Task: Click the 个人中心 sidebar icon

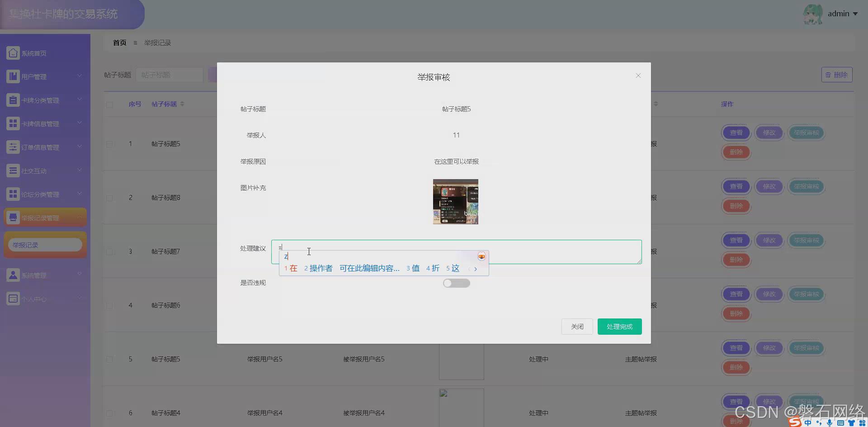Action: point(13,299)
